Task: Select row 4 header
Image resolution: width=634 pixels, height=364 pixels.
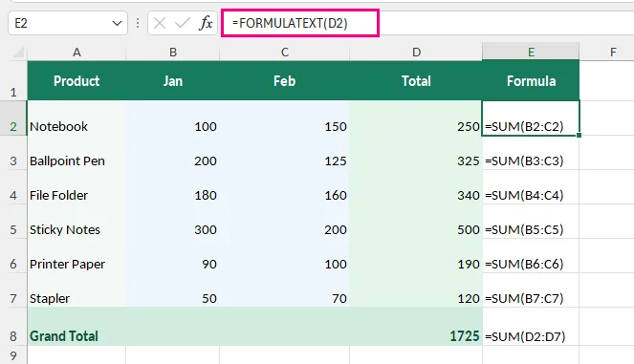Action: coord(13,187)
